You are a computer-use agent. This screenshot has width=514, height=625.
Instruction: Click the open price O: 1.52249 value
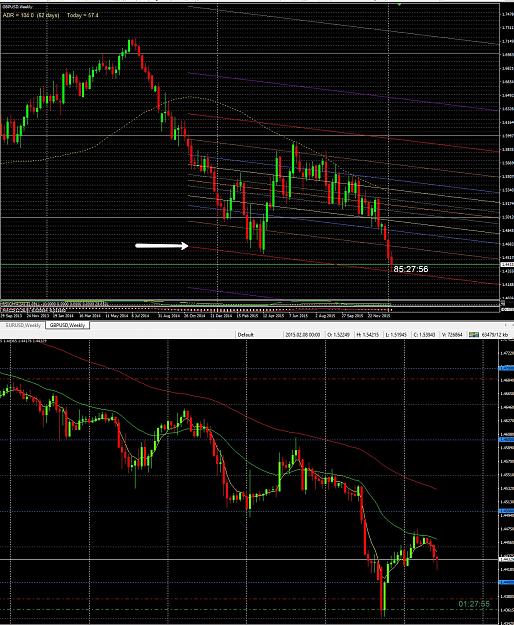[x=338, y=335]
